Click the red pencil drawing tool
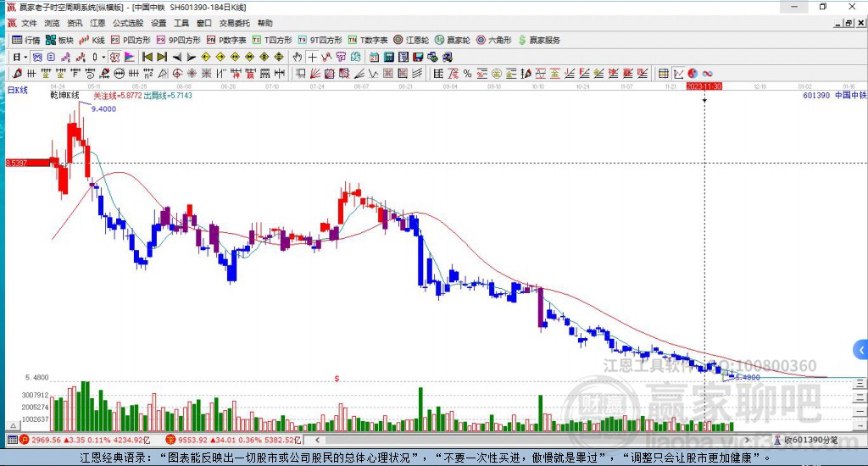Image resolution: width=868 pixels, height=466 pixels. [17, 73]
